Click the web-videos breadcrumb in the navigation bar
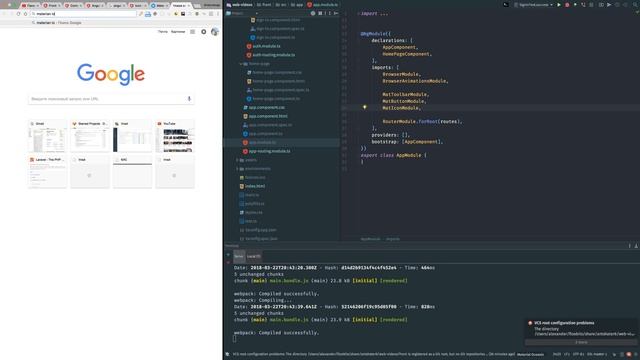 (x=240, y=4)
